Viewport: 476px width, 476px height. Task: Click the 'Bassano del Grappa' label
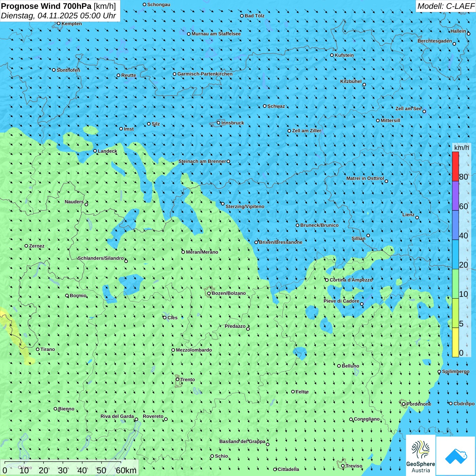pos(242,441)
